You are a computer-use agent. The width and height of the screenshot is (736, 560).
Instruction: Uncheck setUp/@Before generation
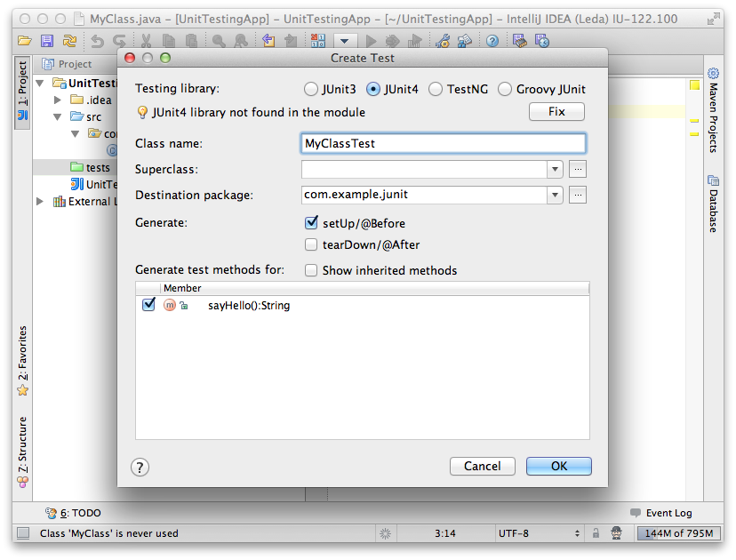coord(311,223)
